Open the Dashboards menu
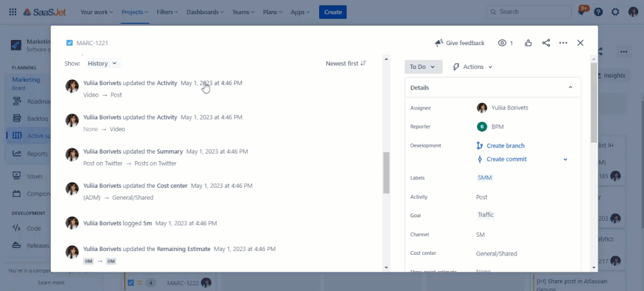Image resolution: width=644 pixels, height=291 pixels. coord(206,12)
